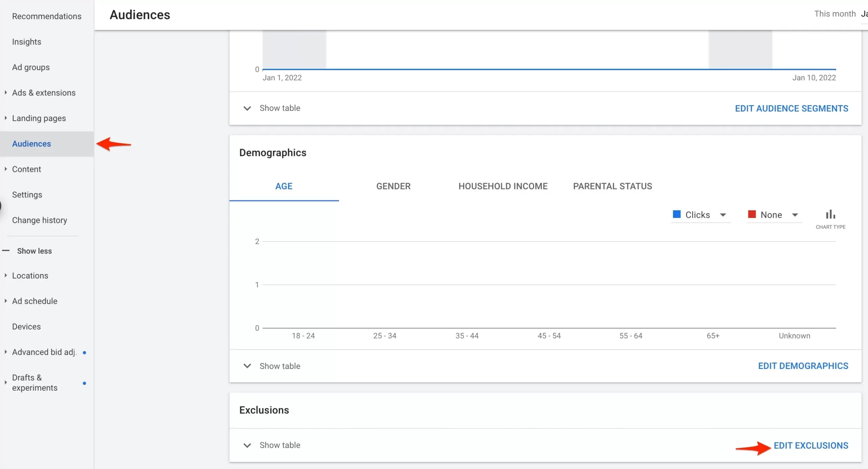Image resolution: width=868 pixels, height=469 pixels.
Task: Click the red None metric swatch
Action: (752, 214)
